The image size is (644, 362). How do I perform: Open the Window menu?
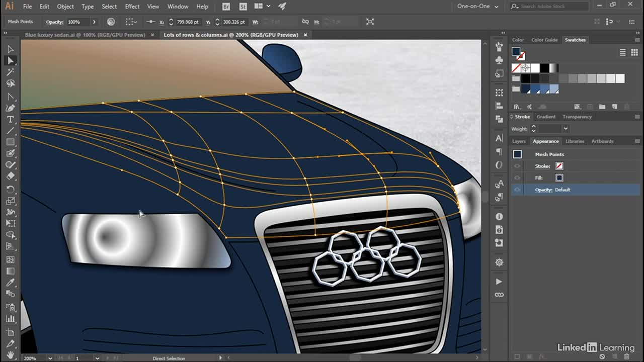point(178,7)
